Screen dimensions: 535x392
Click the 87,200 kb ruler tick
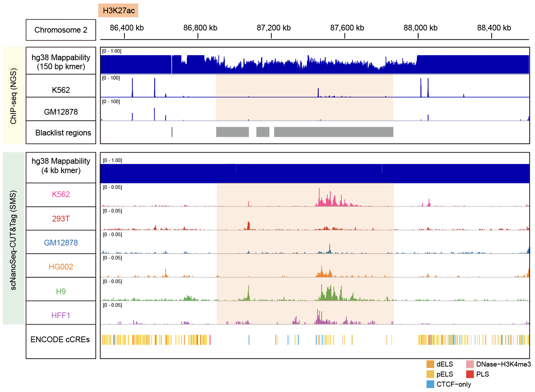point(271,35)
